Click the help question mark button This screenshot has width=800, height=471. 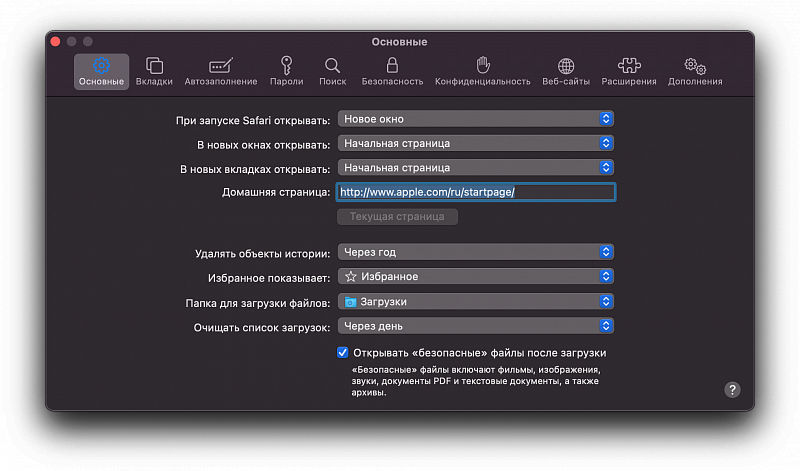[732, 390]
